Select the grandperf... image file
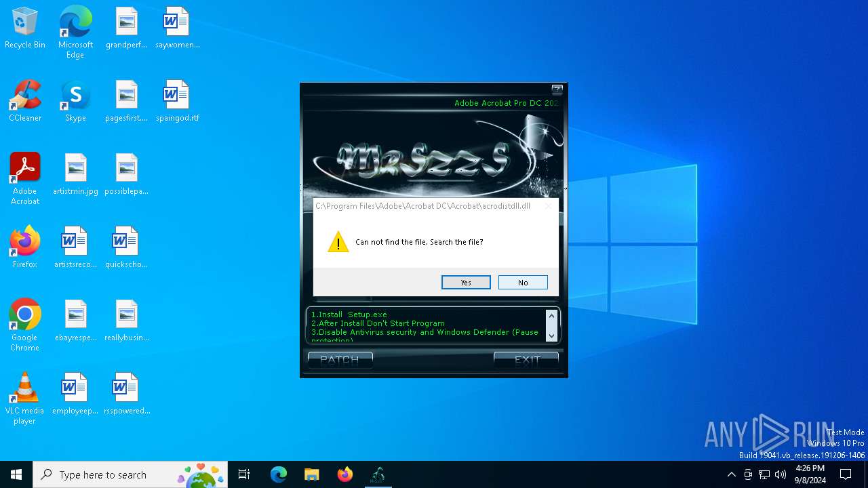 (126, 28)
